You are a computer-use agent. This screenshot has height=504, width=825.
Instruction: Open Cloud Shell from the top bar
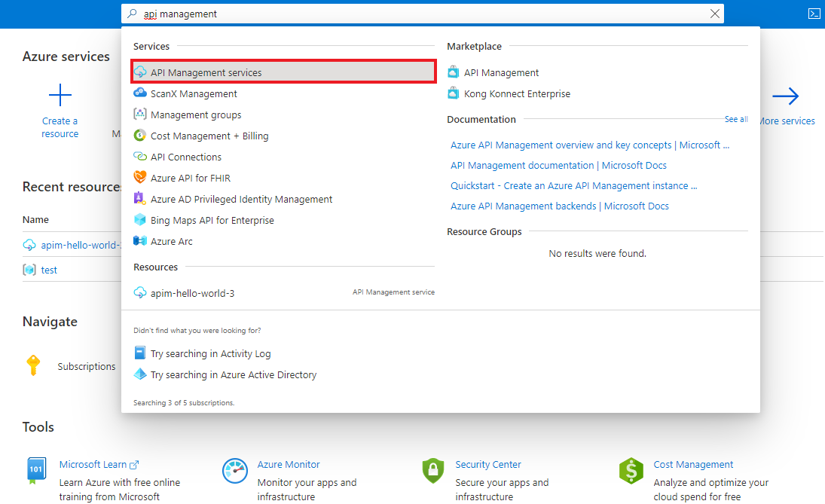[814, 13]
